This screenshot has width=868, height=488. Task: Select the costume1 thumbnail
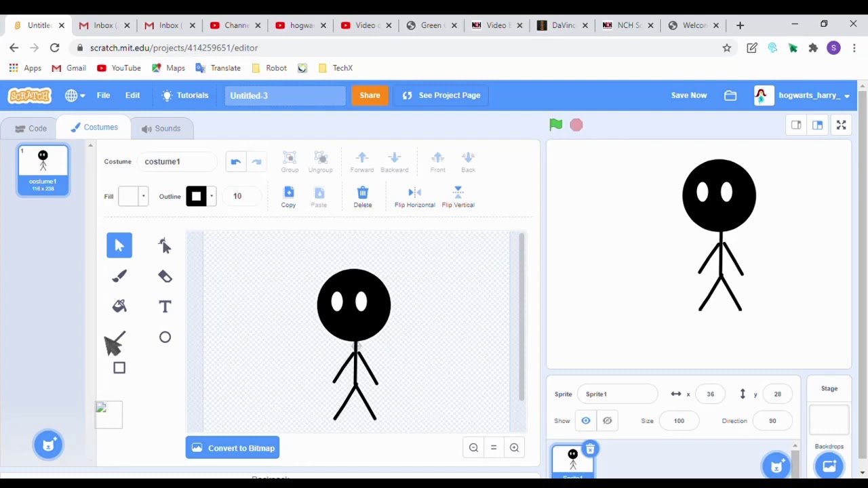[x=43, y=170]
